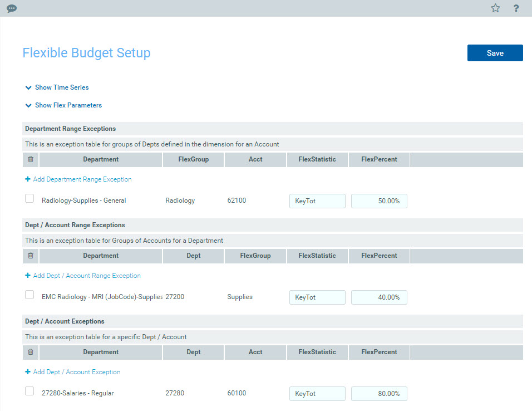Open help via question mark icon
Screen dimensions: 532x411
[516, 8]
